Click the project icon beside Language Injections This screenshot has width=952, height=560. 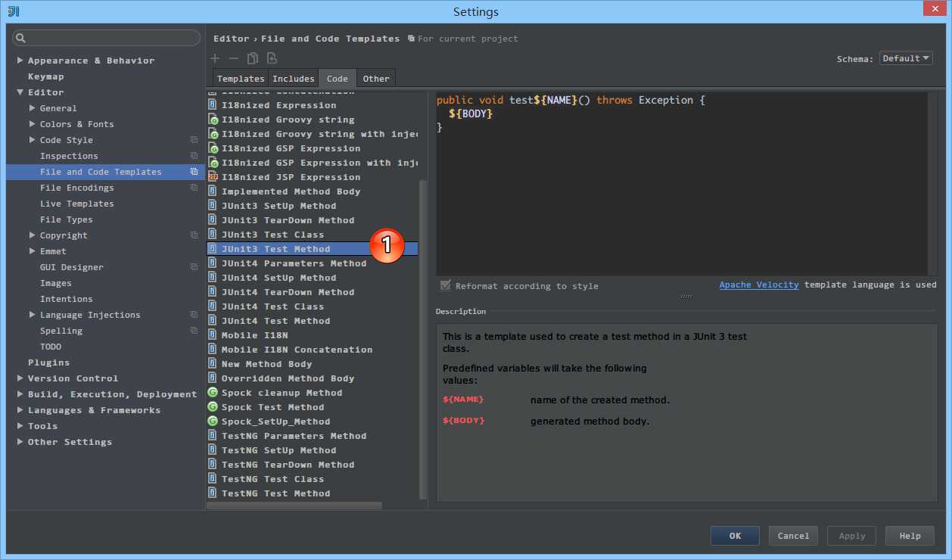coord(194,315)
